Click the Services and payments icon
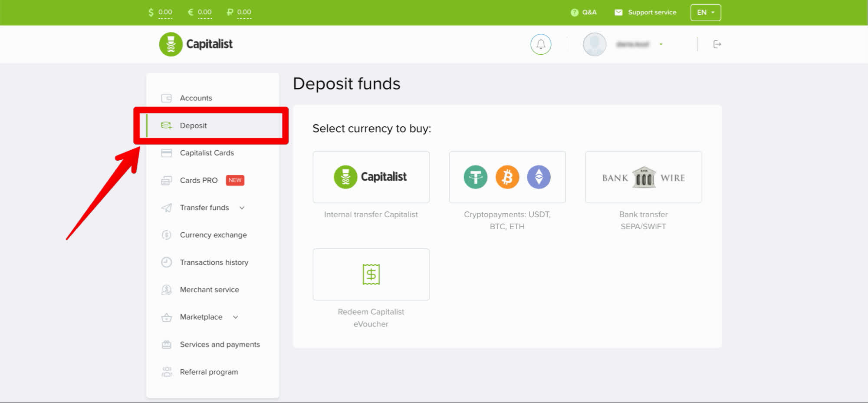This screenshot has height=403, width=868. pyautogui.click(x=166, y=345)
